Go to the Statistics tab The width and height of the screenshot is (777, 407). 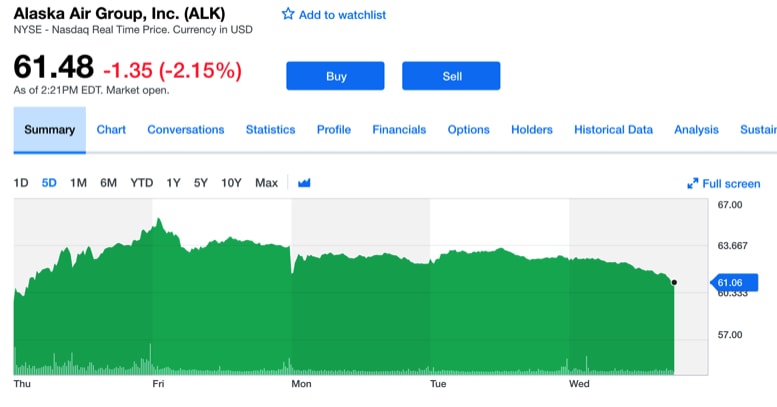271,130
